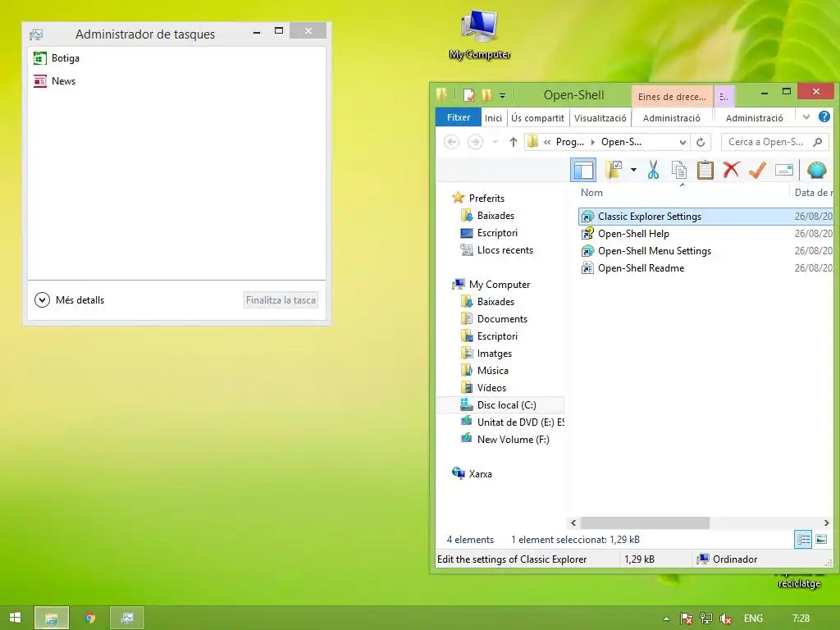840x630 pixels.
Task: Toggle the navigation pane toolbar button
Action: (x=583, y=171)
